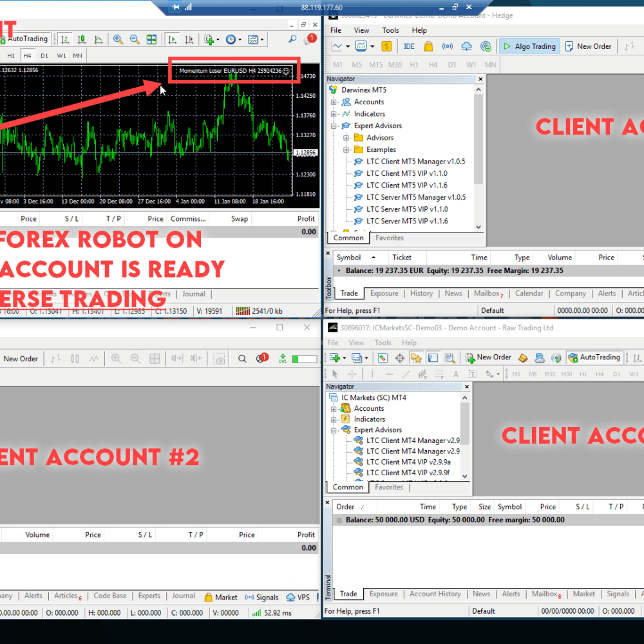The height and width of the screenshot is (644, 644).
Task: Select H4 timeframe in top-left MT4
Action: [27, 56]
